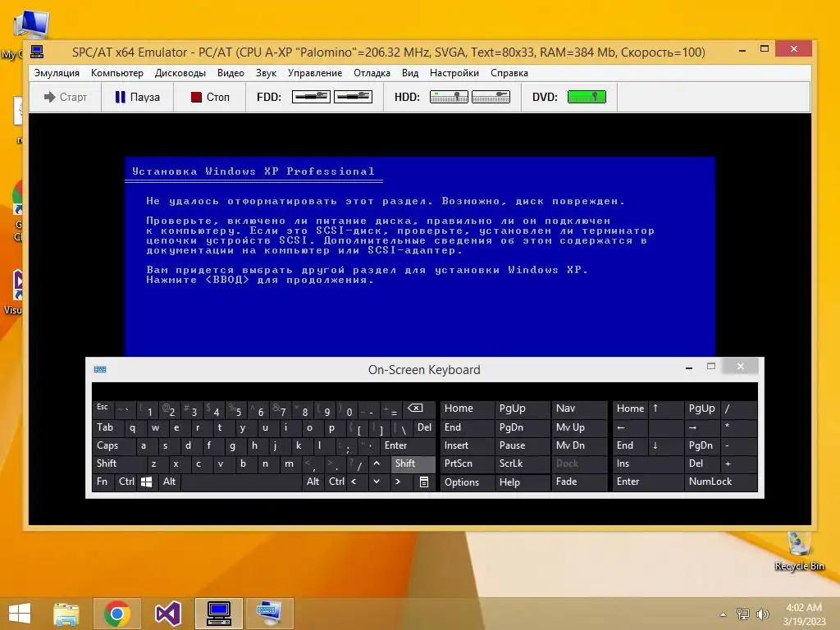Stop emulation with Стоп button
The height and width of the screenshot is (630, 840).
(210, 97)
